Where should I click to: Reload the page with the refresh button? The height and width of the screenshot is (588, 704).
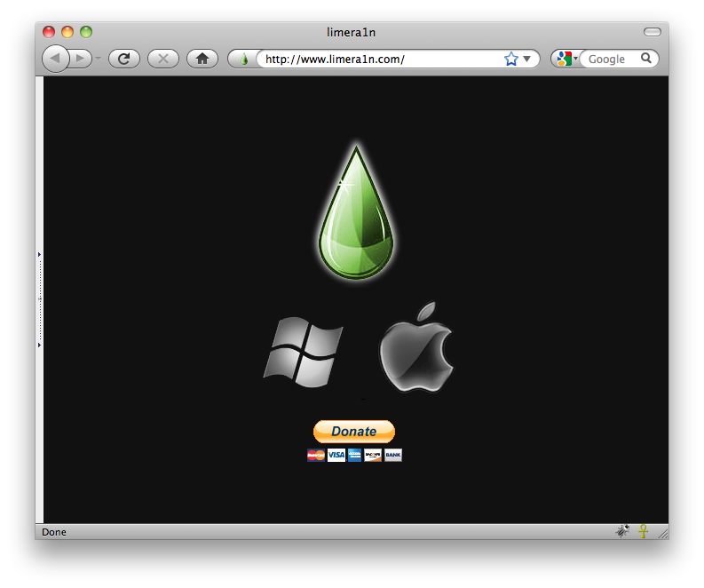[x=124, y=59]
